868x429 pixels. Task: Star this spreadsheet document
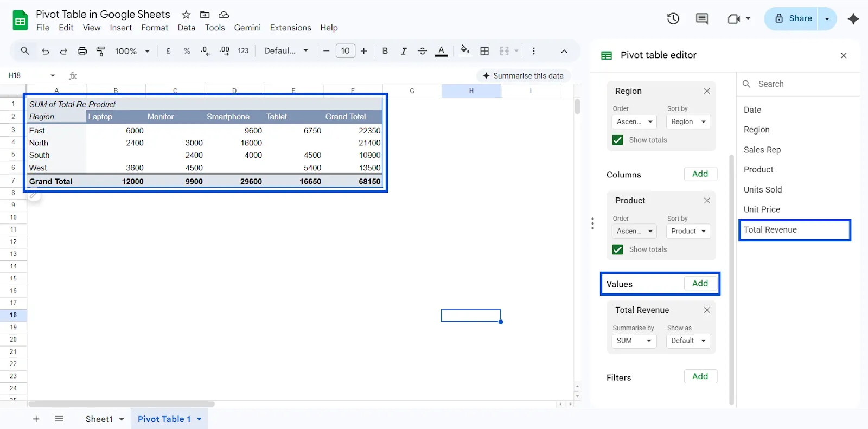pos(186,15)
